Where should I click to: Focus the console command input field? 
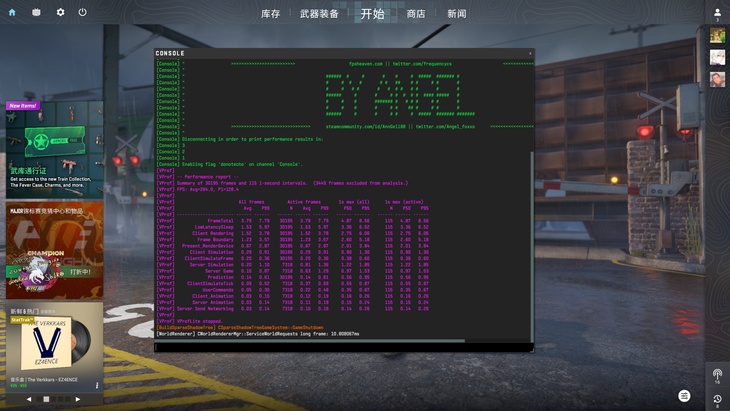point(344,347)
